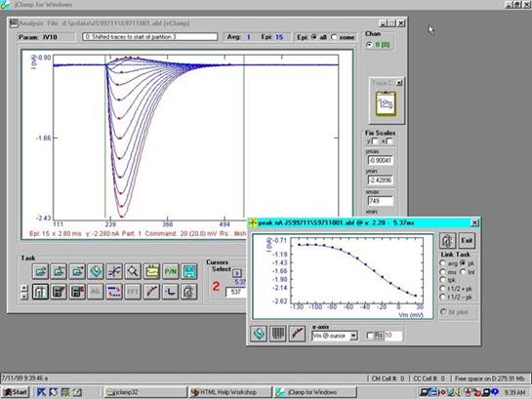Click the curve fit icon in peak window

tap(297, 334)
